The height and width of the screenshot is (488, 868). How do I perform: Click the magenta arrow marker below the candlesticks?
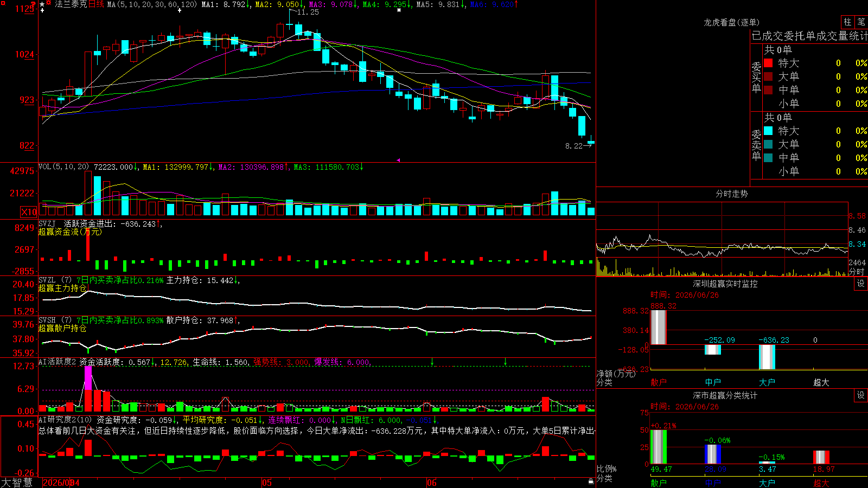pos(398,160)
